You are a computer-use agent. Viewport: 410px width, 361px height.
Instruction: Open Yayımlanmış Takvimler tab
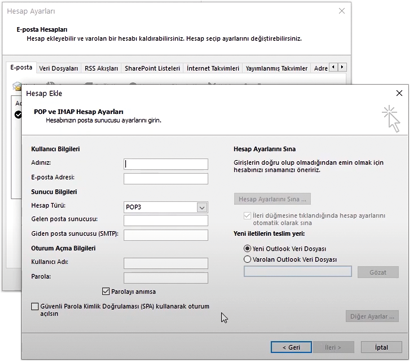(x=277, y=68)
